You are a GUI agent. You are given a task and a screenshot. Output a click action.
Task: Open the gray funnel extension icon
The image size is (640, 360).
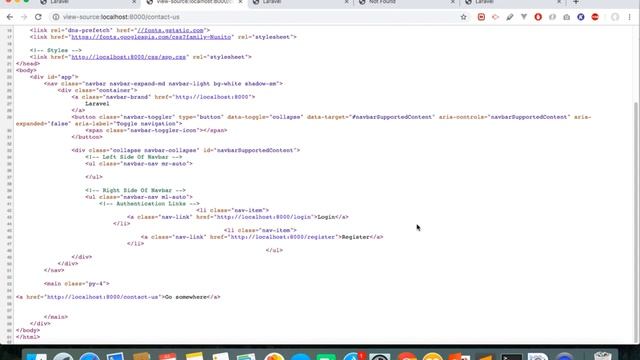click(524, 17)
